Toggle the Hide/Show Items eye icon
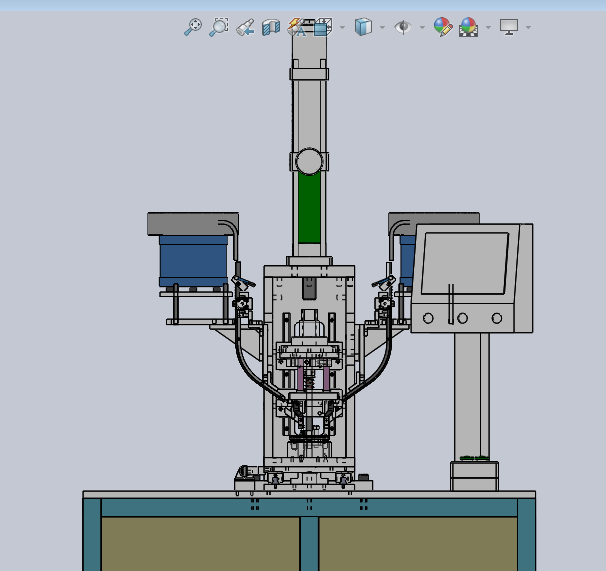Screen dimensions: 606x571 [x=403, y=27]
